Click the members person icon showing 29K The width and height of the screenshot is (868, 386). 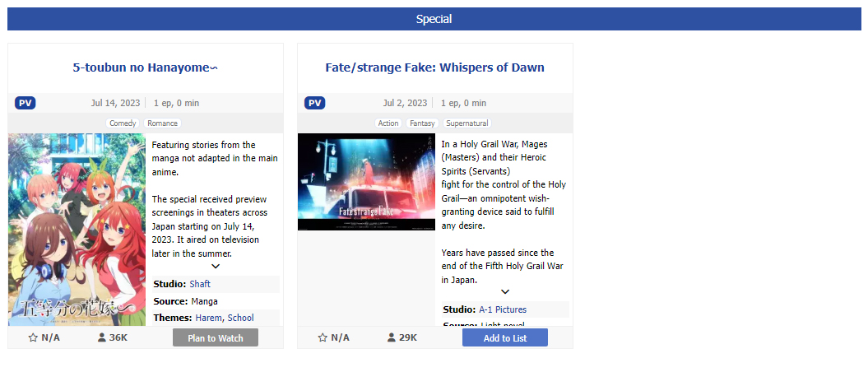coord(392,337)
